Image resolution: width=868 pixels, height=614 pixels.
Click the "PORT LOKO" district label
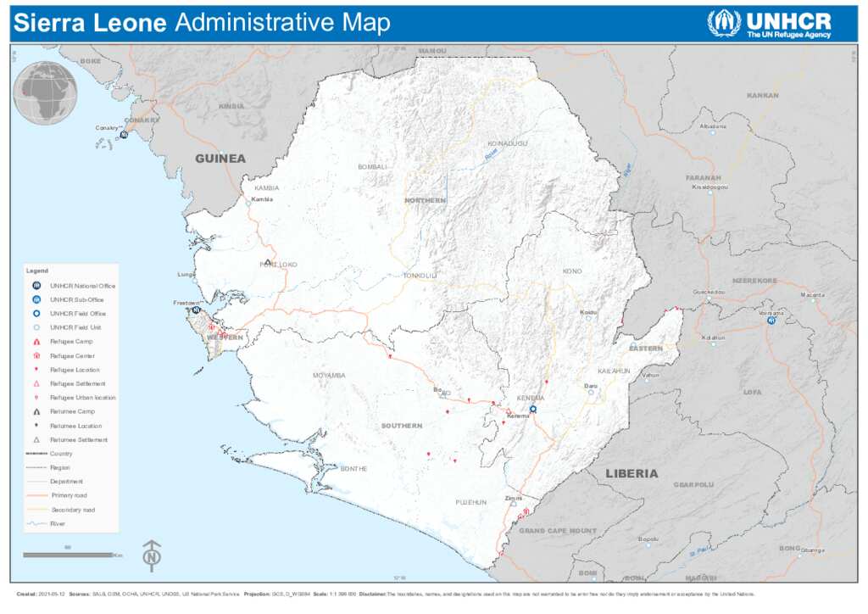click(278, 265)
